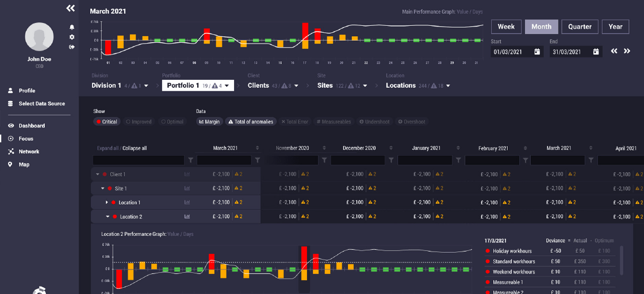
Task: Click the logout icon beside avatar
Action: (x=72, y=47)
